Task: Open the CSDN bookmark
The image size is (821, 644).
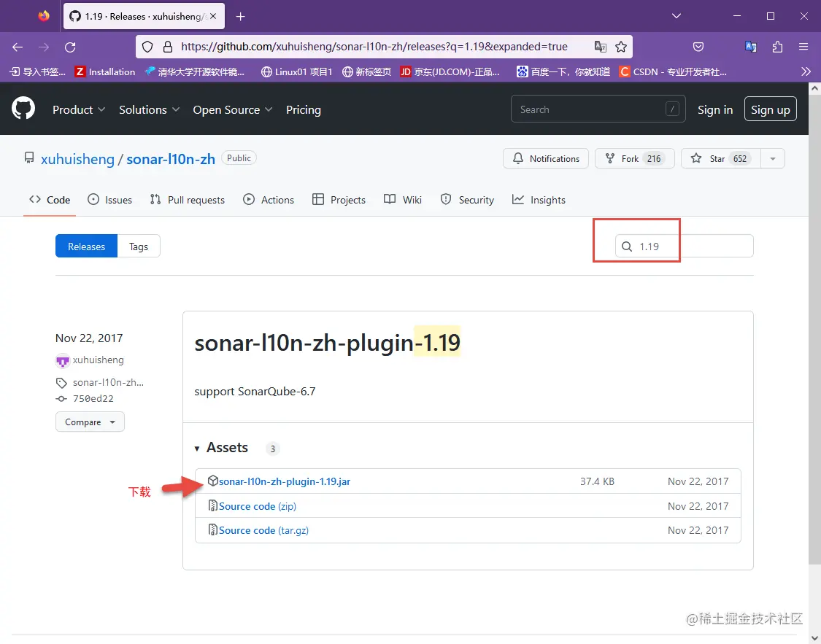Action: pos(673,71)
